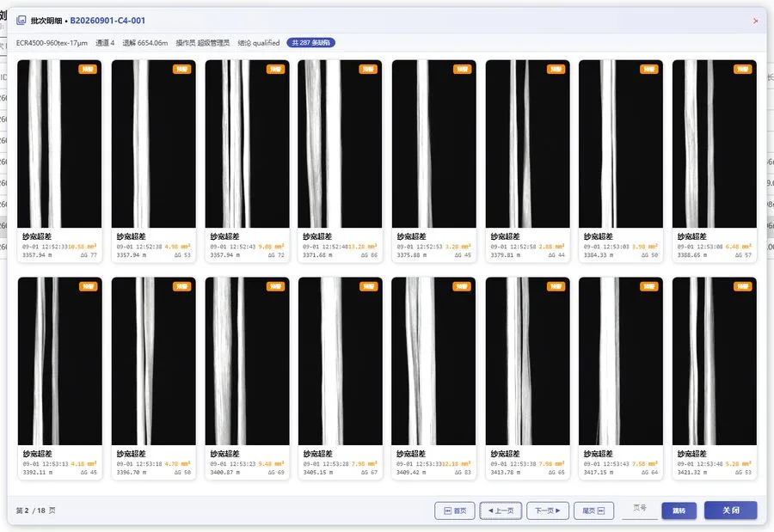Click the position value "3384.33 m"

(x=599, y=255)
